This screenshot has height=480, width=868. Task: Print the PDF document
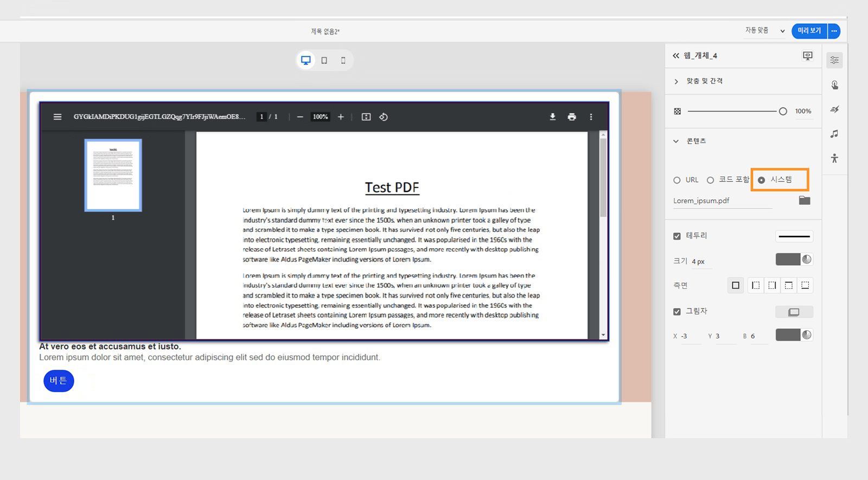point(572,117)
